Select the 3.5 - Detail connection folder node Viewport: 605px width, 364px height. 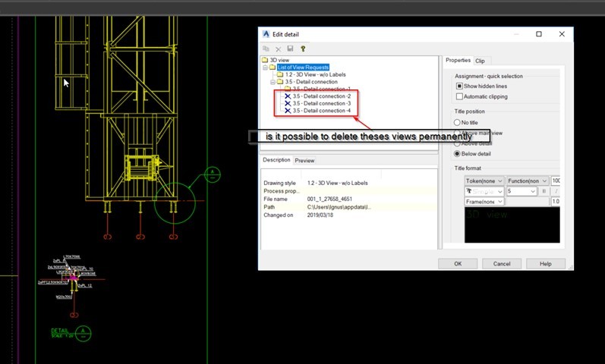[311, 82]
